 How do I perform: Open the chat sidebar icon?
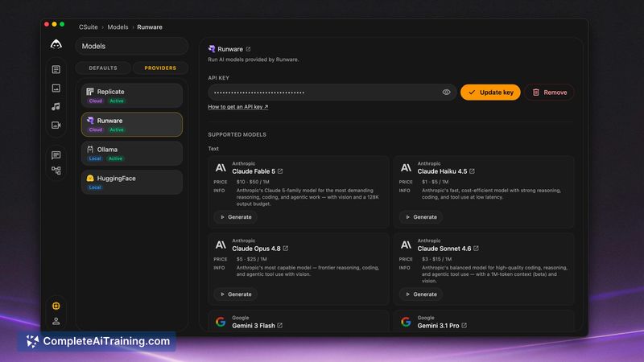(x=56, y=154)
